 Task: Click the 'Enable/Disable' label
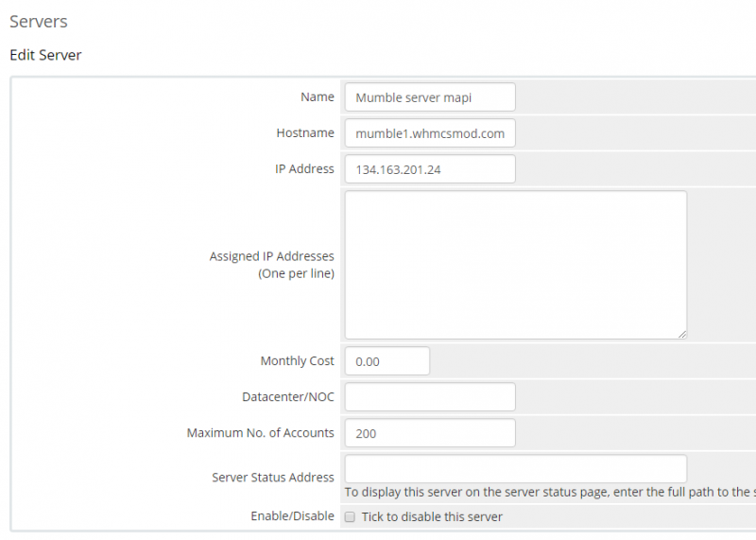click(292, 515)
